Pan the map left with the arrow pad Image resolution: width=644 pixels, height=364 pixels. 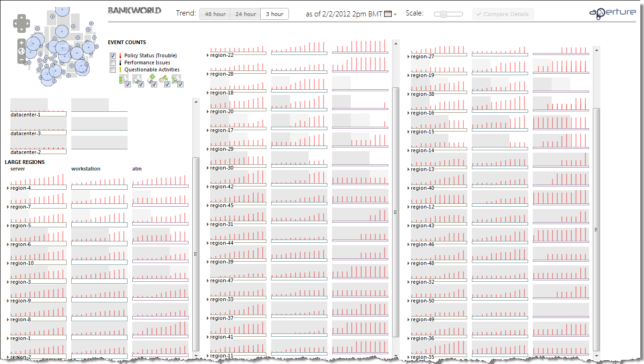[16, 23]
